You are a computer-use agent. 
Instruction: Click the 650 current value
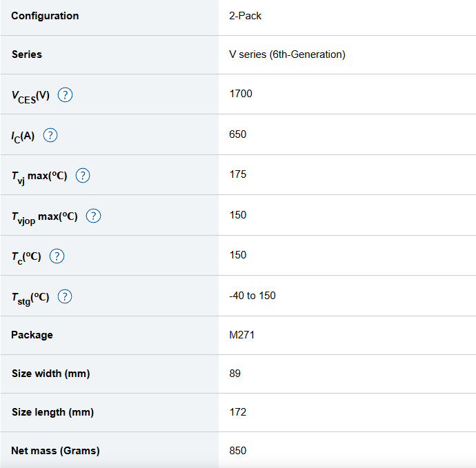(238, 134)
